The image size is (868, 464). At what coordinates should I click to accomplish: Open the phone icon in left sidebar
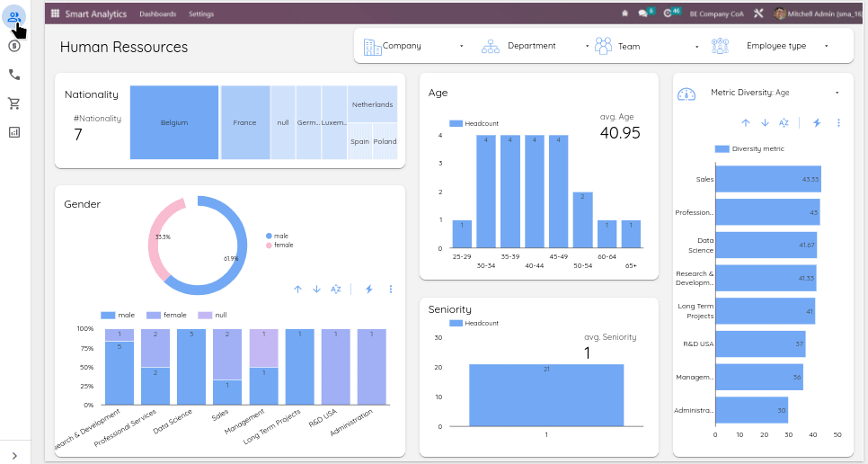coord(14,75)
